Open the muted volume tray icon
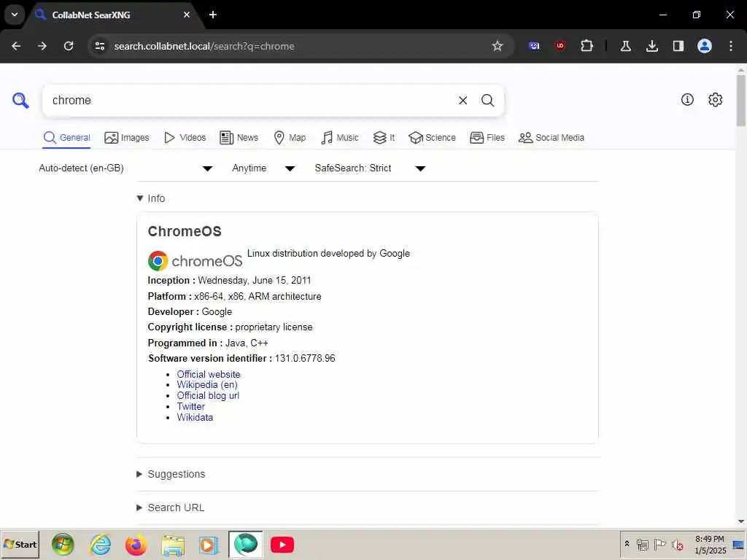The width and height of the screenshot is (747, 560). (x=677, y=545)
